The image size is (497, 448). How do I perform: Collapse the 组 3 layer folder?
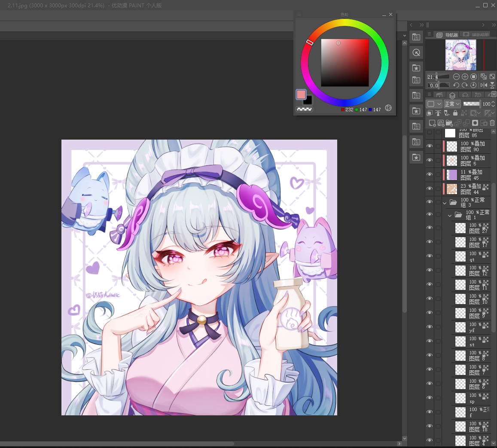click(445, 203)
